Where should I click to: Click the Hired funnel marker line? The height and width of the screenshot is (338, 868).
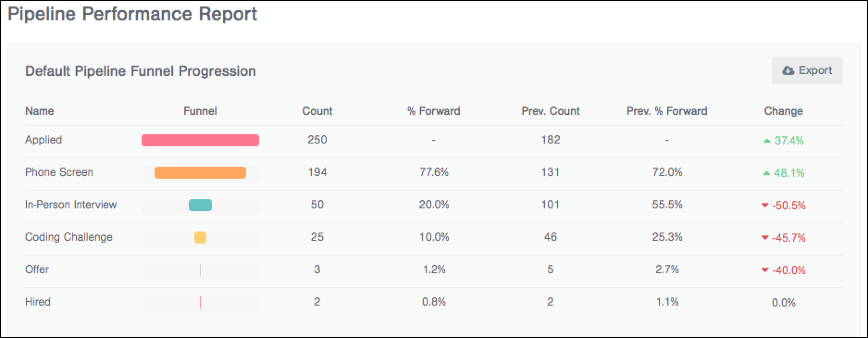point(200,302)
